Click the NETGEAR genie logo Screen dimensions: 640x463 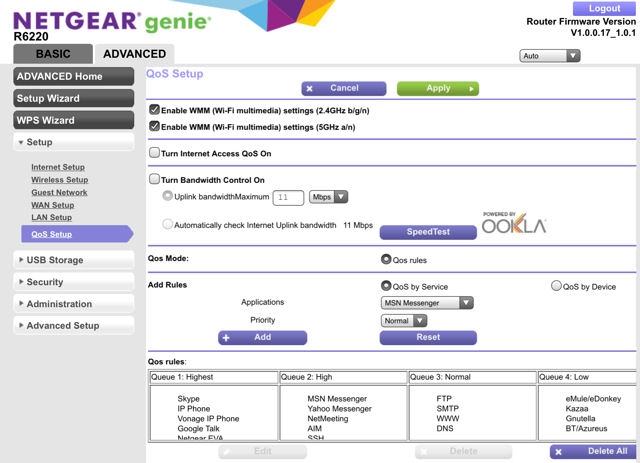112,22
